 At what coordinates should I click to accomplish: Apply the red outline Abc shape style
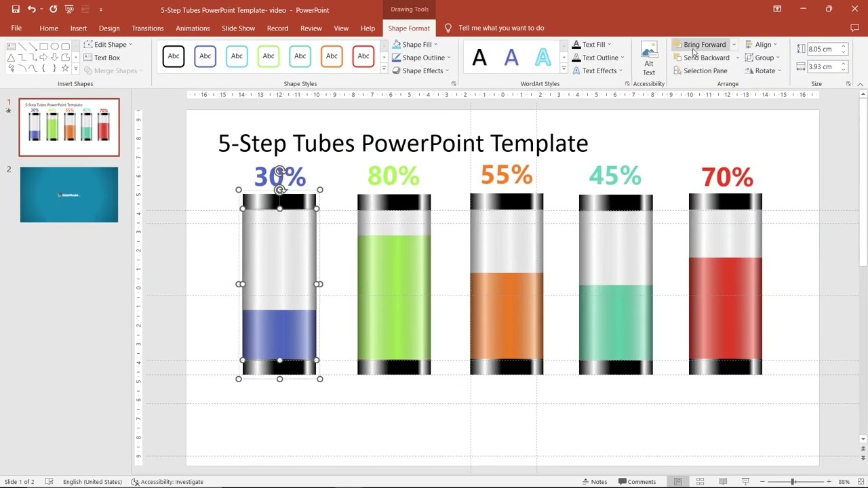coord(363,56)
